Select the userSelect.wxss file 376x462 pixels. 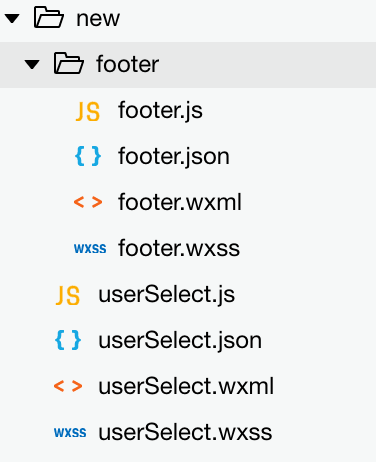click(185, 432)
